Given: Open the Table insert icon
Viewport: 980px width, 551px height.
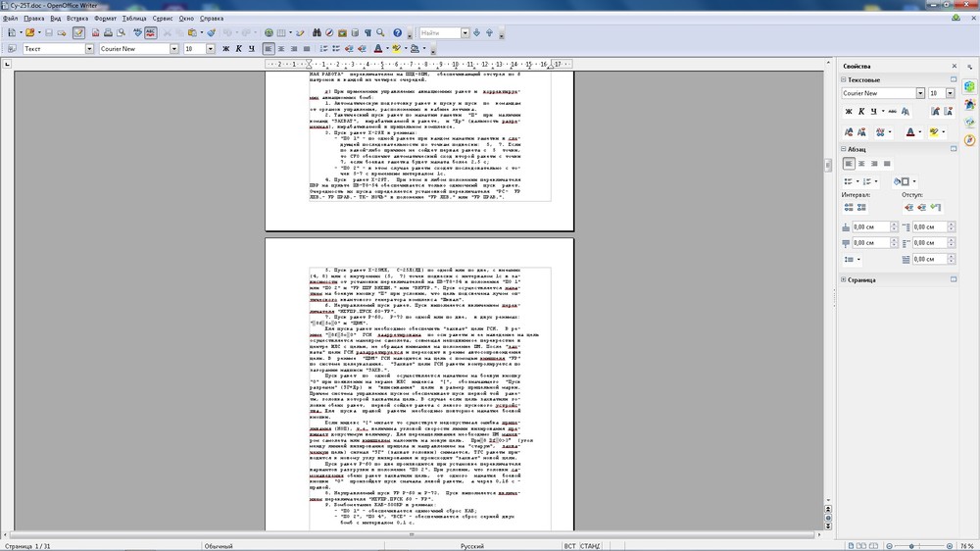Looking at the screenshot, I should pos(281,32).
